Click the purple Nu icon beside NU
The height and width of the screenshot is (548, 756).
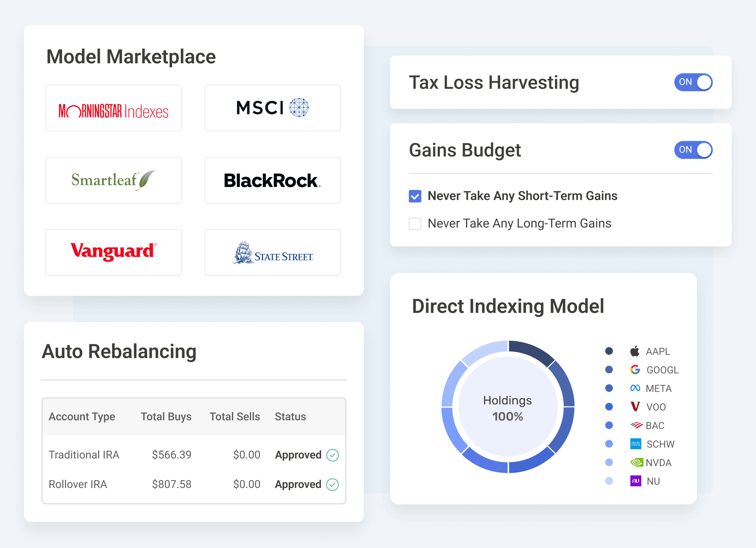pyautogui.click(x=636, y=481)
